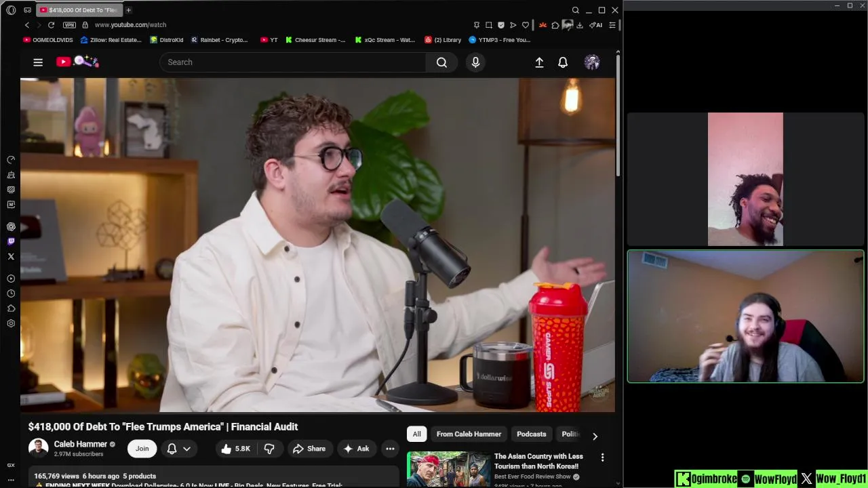
Task: Open extensions cube in sidebar
Action: [11, 308]
